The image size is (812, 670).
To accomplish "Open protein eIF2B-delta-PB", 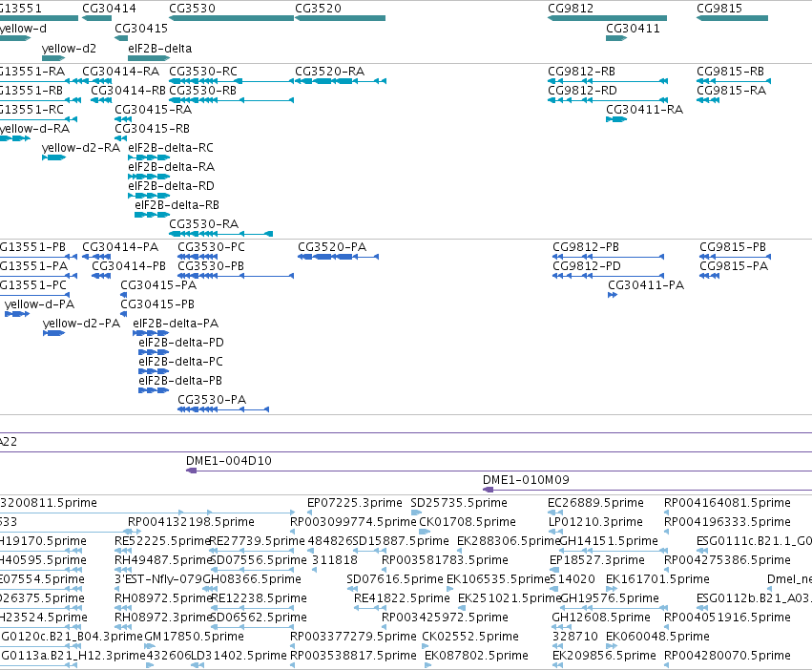I will click(180, 382).
